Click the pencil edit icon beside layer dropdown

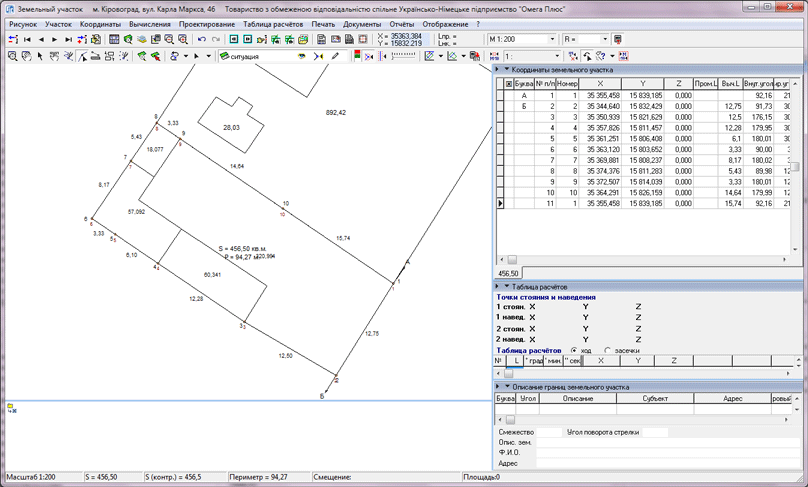[x=335, y=57]
